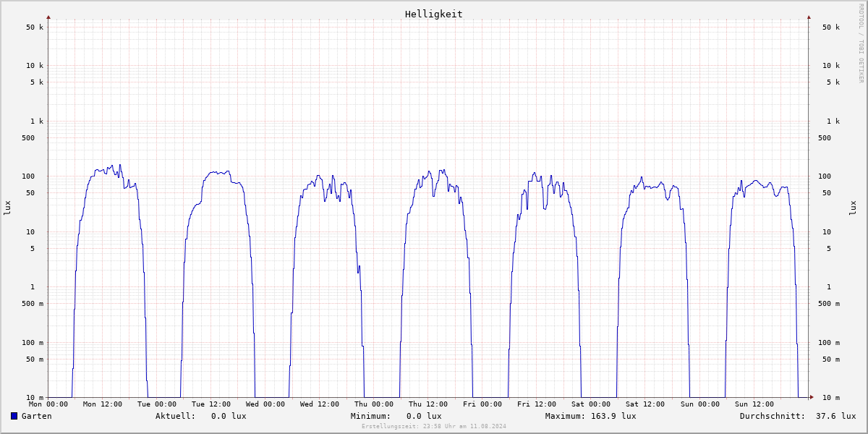Image resolution: width=868 pixels, height=434 pixels.
Task: Click the Fri 12:00 axis label
Action: (x=537, y=404)
